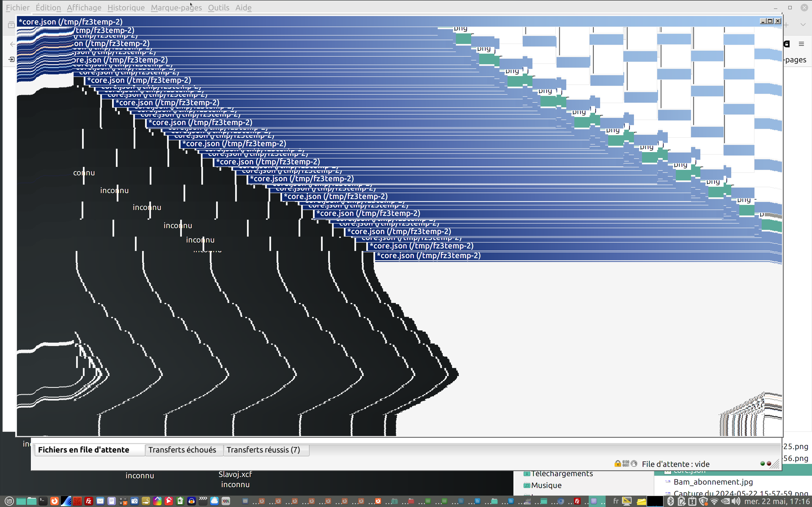Expand the tab list chevron

point(803,25)
